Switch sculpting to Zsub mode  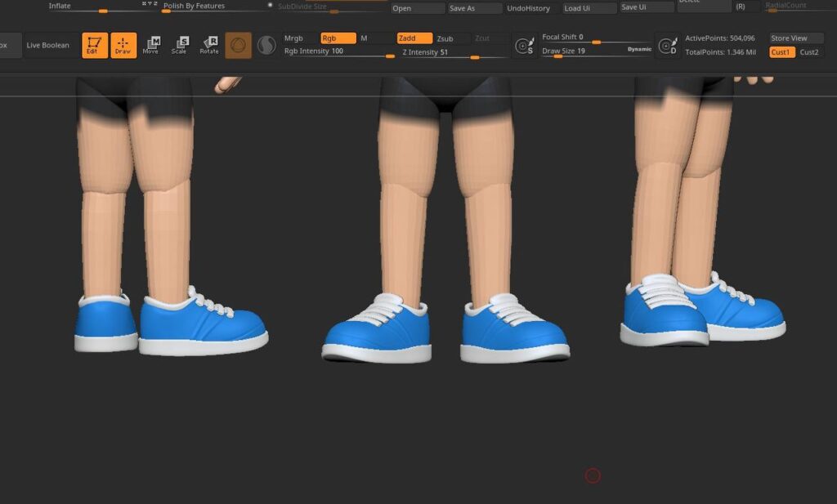(x=452, y=38)
